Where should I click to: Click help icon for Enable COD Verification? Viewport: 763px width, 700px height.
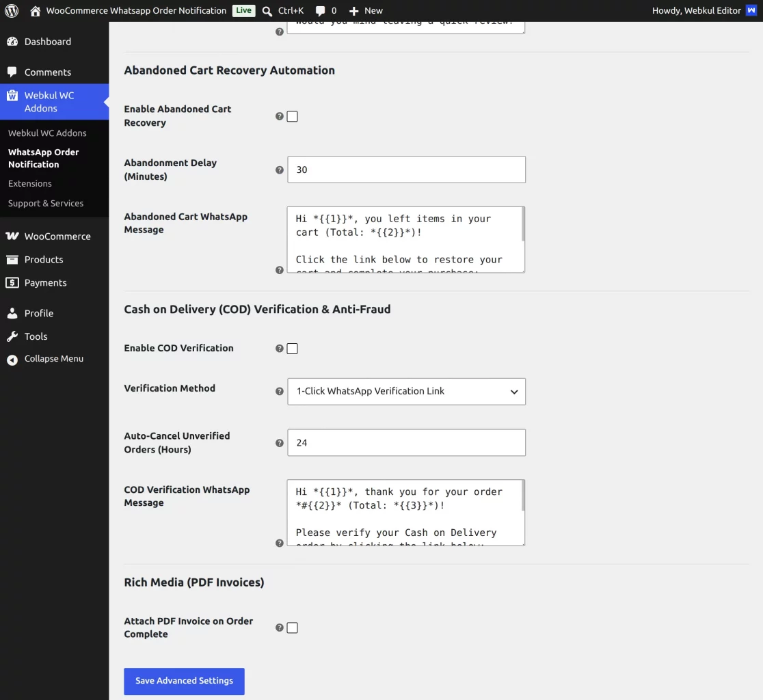click(x=280, y=349)
